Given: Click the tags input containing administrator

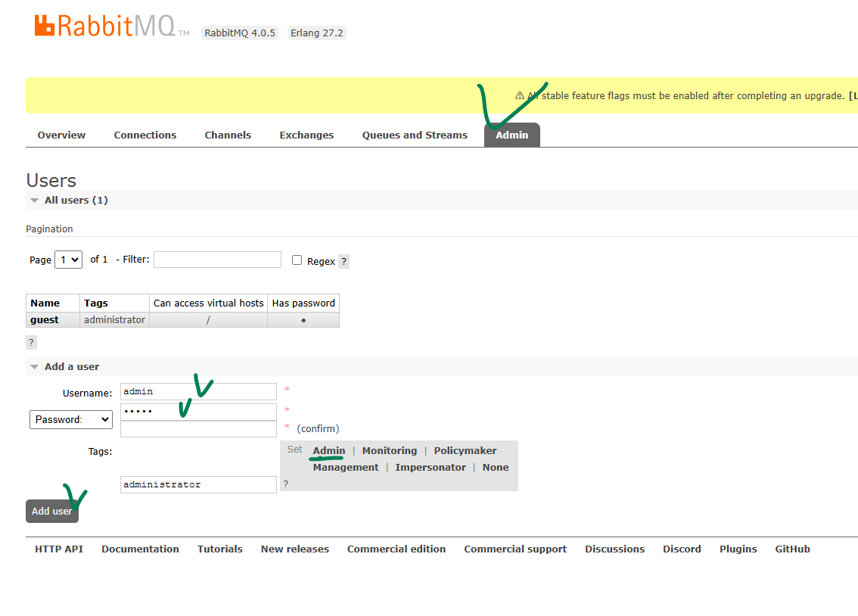Looking at the screenshot, I should click(x=198, y=485).
